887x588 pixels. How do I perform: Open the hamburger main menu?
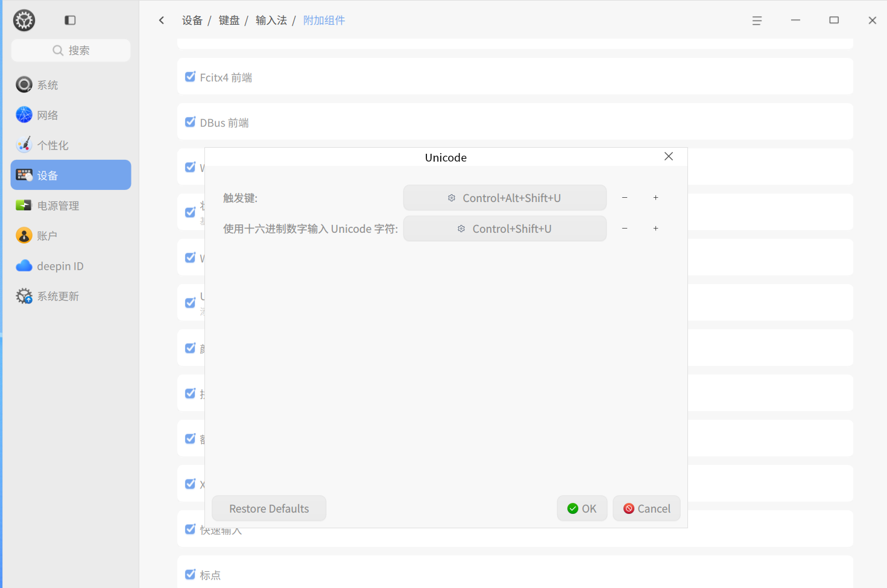757,21
